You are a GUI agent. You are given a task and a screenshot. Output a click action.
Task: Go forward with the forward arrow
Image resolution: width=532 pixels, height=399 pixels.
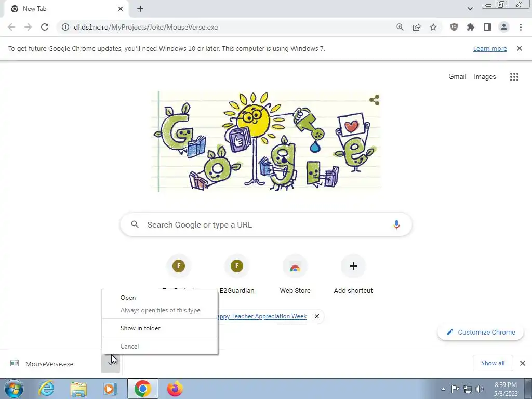(28, 27)
